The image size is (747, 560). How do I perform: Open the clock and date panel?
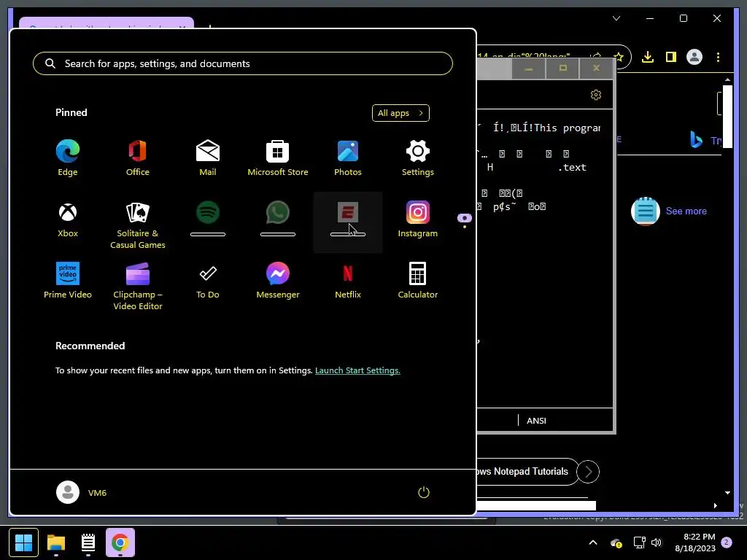tap(695, 542)
